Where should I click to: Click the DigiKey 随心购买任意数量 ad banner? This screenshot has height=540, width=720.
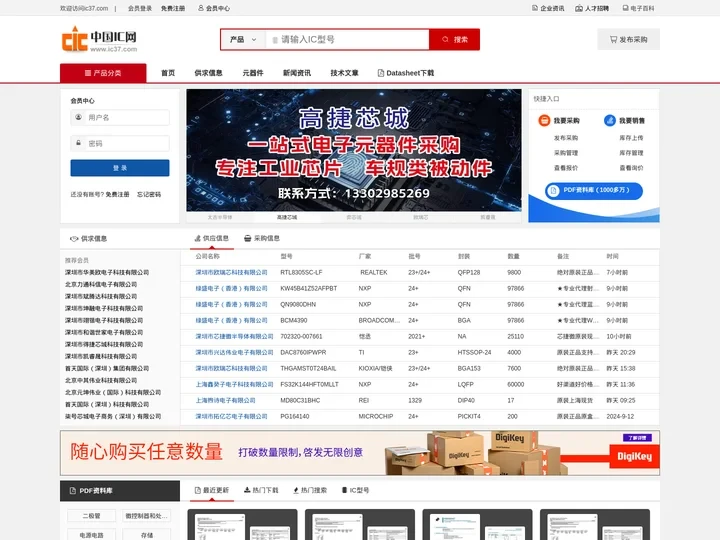(360, 453)
